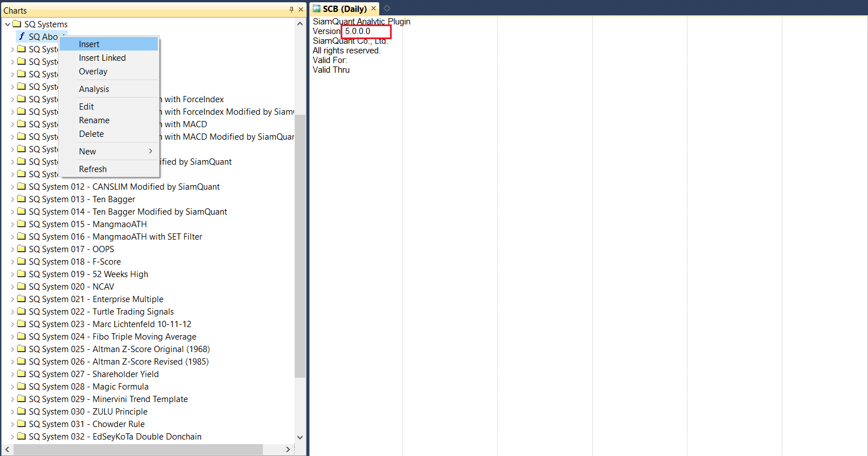This screenshot has width=868, height=456.
Task: Click the horizontal scrollbar right arrow in Charts
Action: [288, 449]
